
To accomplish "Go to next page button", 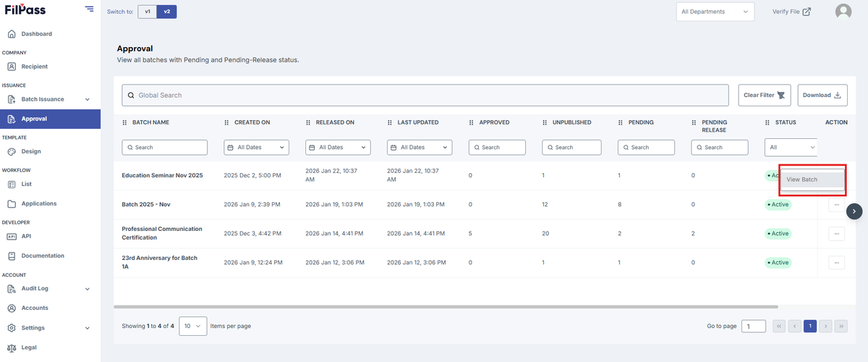I will point(826,327).
